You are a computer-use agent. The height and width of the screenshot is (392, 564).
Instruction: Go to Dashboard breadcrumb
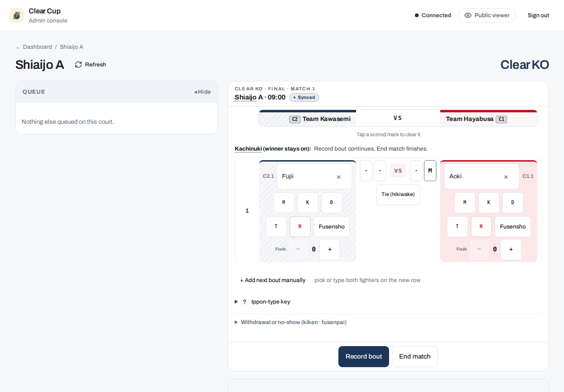coord(37,47)
